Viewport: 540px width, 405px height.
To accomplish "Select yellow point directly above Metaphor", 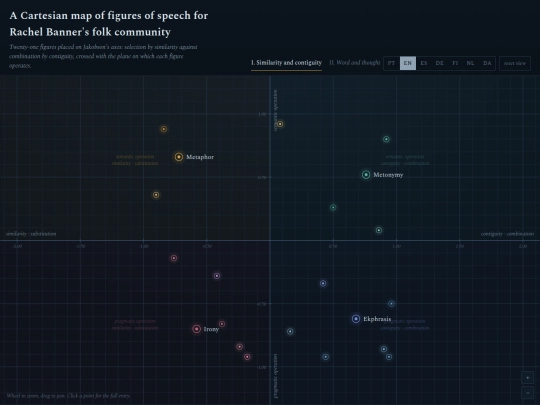I will pos(164,129).
